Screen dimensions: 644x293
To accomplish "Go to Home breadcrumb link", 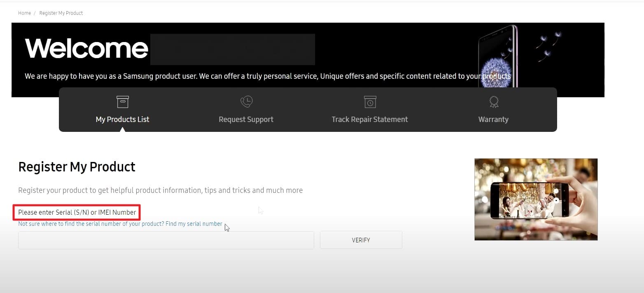I will coord(24,13).
